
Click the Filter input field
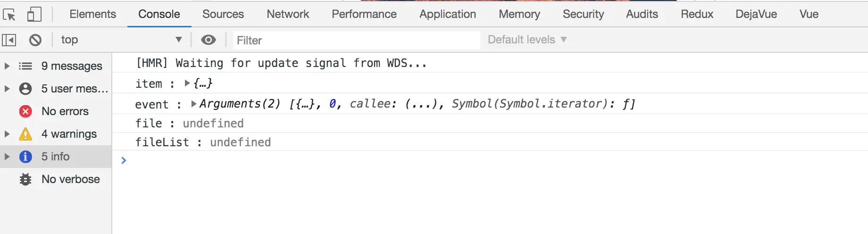click(356, 40)
